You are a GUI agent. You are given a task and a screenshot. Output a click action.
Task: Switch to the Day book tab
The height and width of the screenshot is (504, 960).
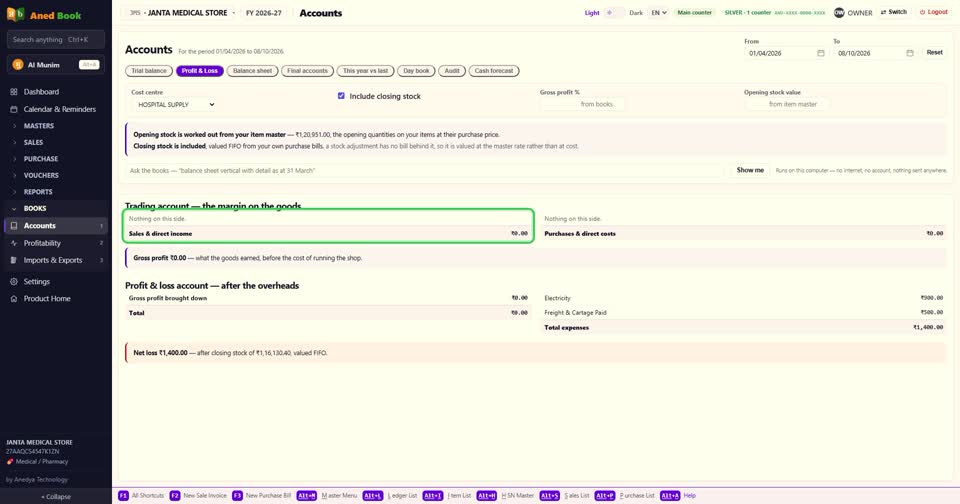point(416,71)
